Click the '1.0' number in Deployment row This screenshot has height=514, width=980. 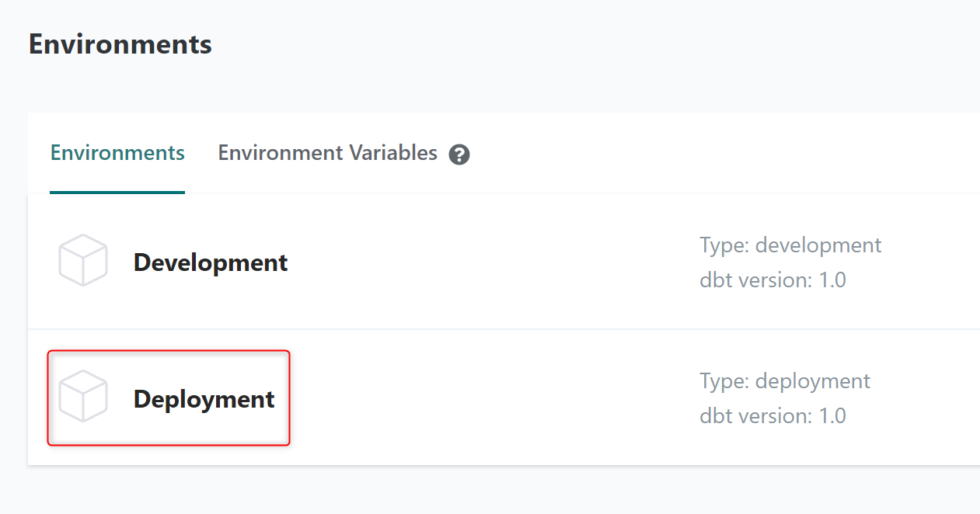832,415
